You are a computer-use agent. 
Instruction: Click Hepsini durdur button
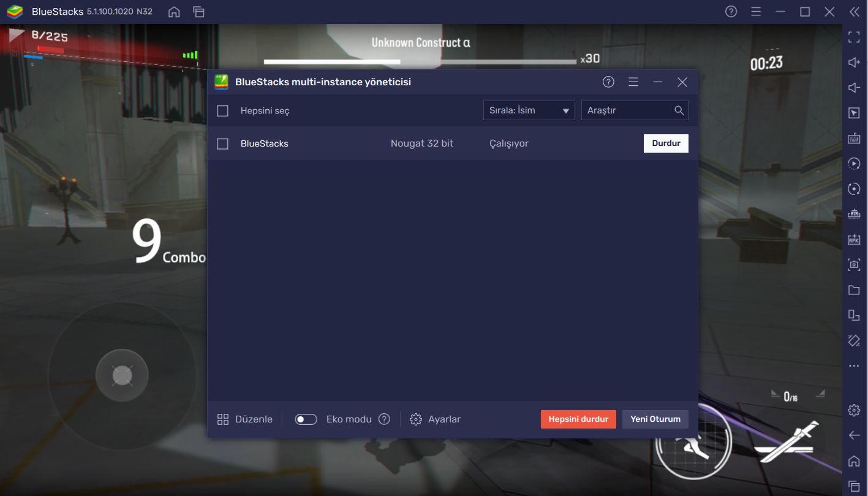coord(578,419)
